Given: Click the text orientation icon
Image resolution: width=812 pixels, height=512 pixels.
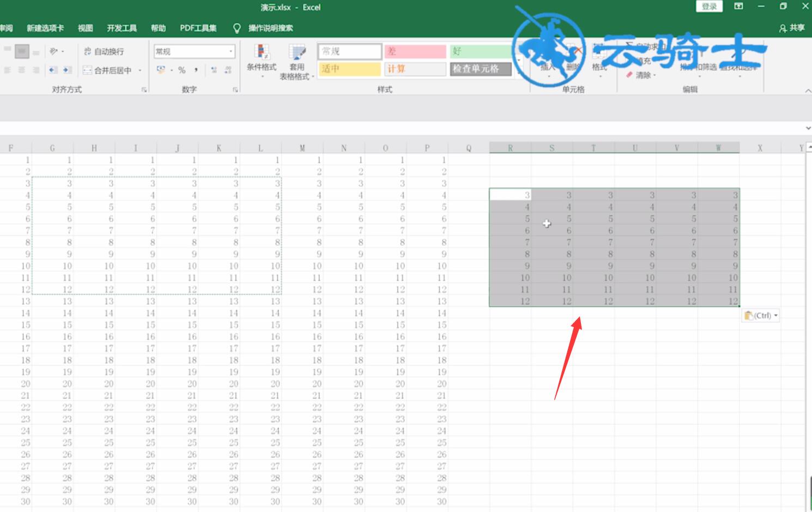Looking at the screenshot, I should [54, 51].
